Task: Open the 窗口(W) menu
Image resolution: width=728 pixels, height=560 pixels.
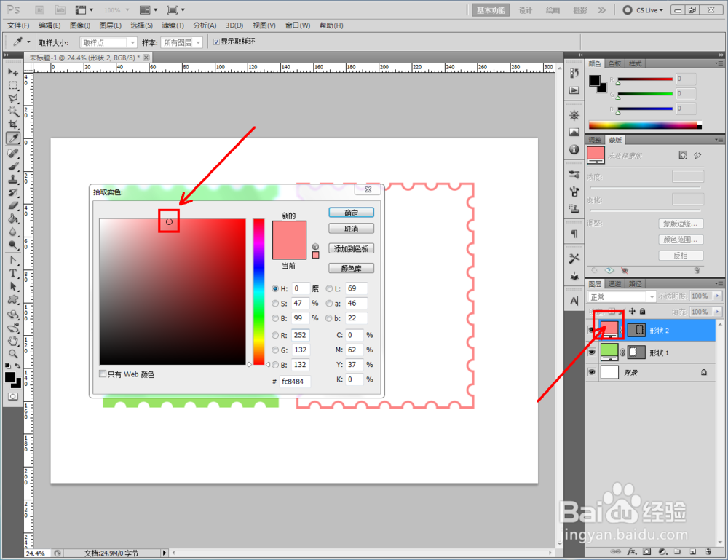Action: (x=298, y=25)
